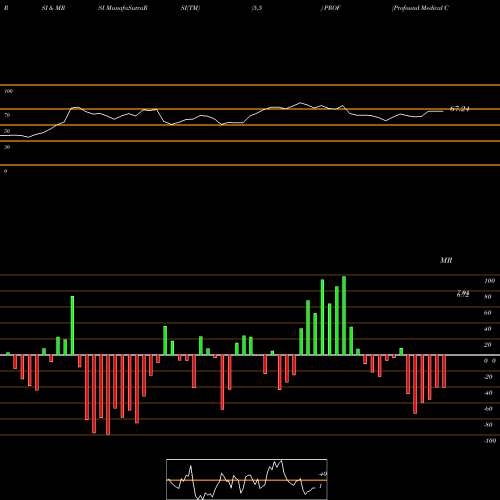Click the tallest green MR histogram bar
The height and width of the screenshot is (500, 500).
[x=344, y=316]
